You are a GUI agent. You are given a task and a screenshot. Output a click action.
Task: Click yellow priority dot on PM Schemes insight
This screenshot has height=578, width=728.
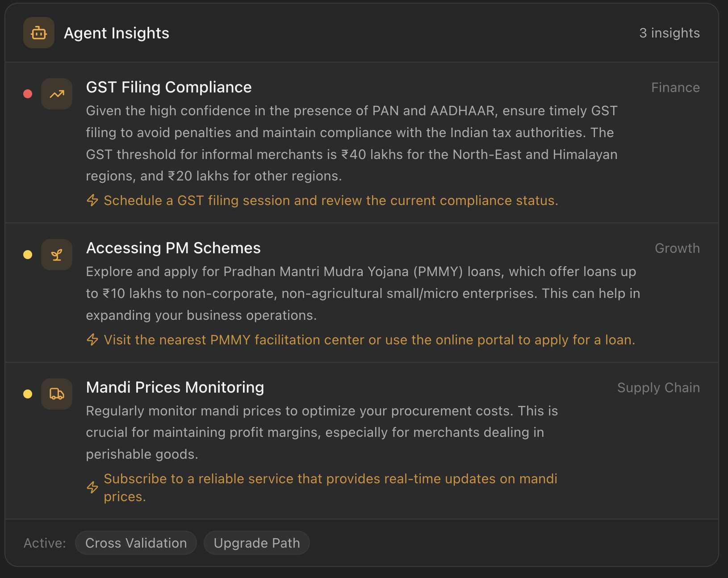click(28, 255)
